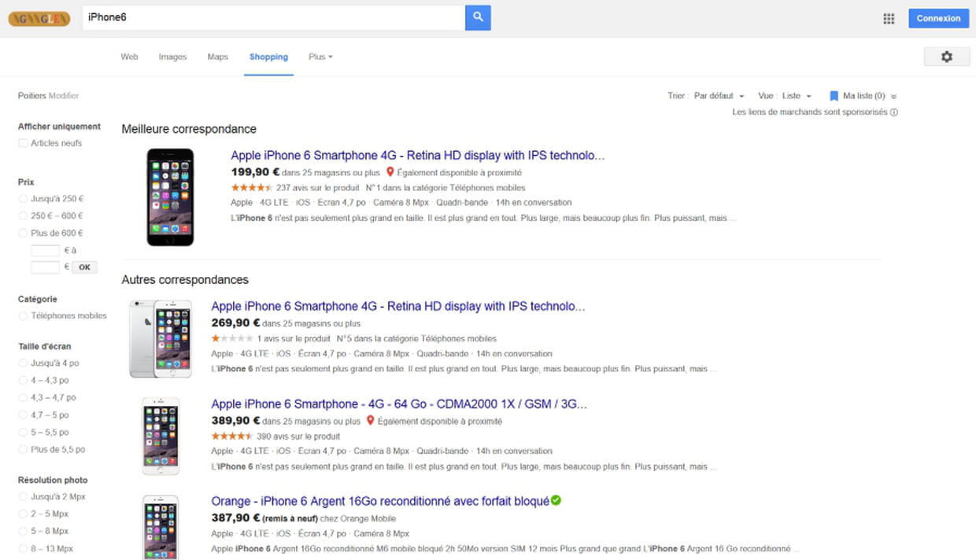Image resolution: width=976 pixels, height=560 pixels.
Task: Click the black iPhone 6 thumbnail
Action: click(170, 197)
